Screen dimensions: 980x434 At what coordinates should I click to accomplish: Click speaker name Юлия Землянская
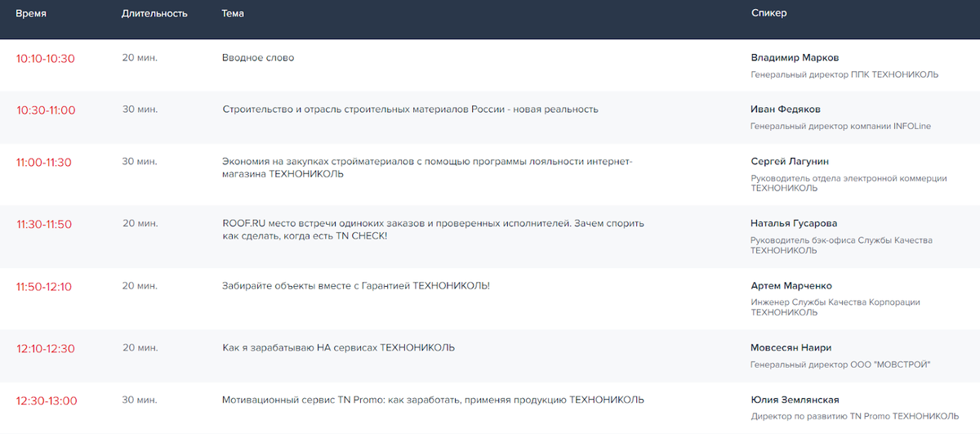tap(795, 400)
